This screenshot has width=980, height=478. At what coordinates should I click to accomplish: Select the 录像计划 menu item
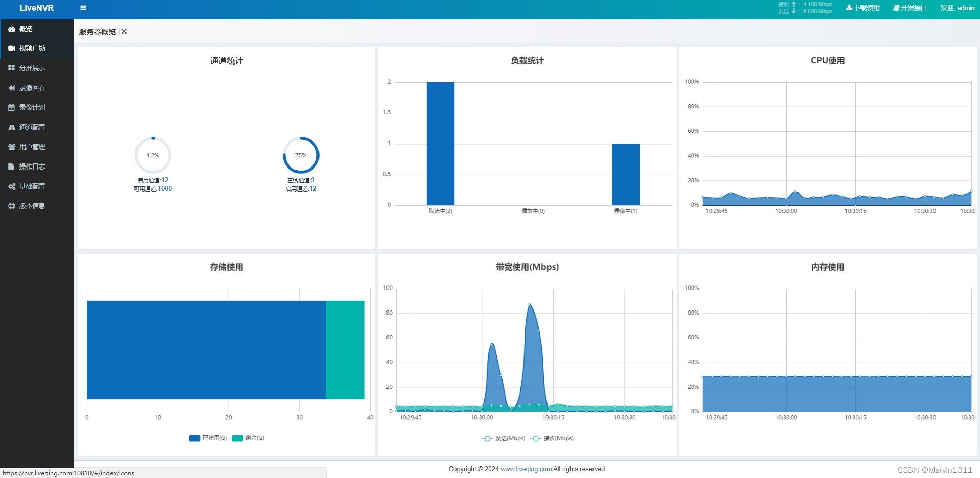pyautogui.click(x=37, y=107)
